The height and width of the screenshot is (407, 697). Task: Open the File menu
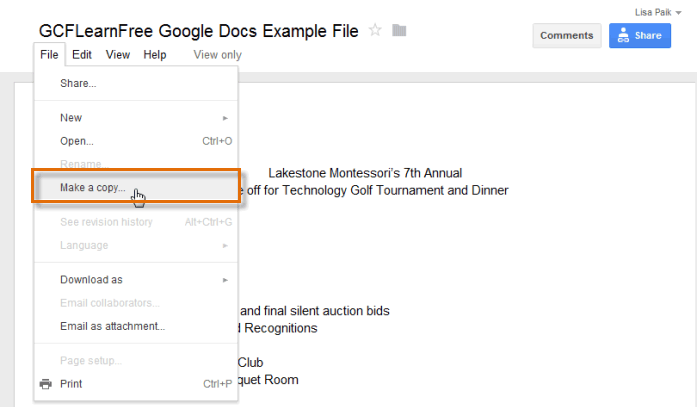click(x=49, y=55)
